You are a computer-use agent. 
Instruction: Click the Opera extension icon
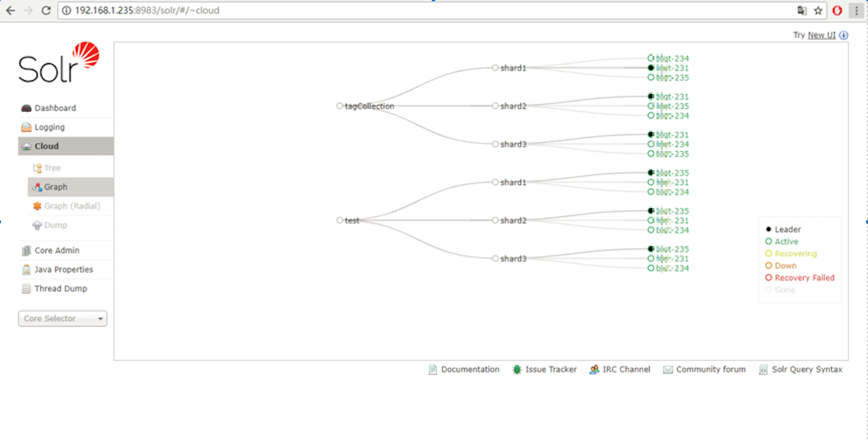point(837,11)
